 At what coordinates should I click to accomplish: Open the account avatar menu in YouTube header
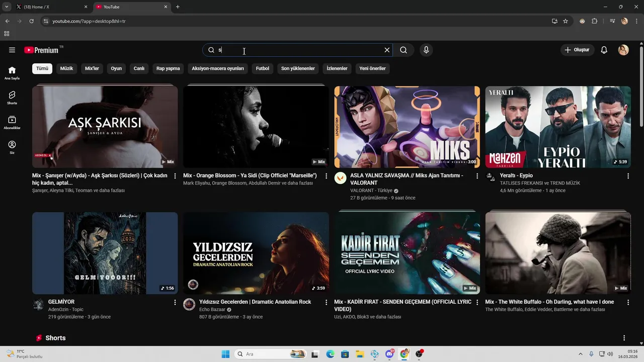tap(623, 50)
